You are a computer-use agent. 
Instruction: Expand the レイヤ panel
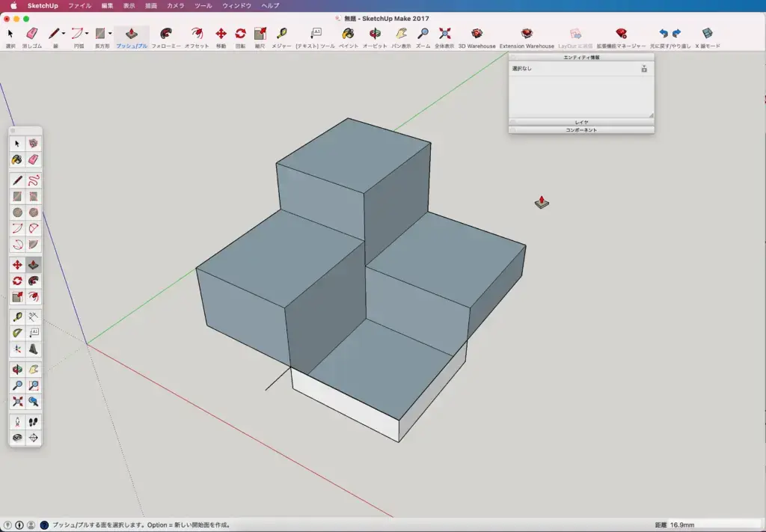(x=581, y=122)
